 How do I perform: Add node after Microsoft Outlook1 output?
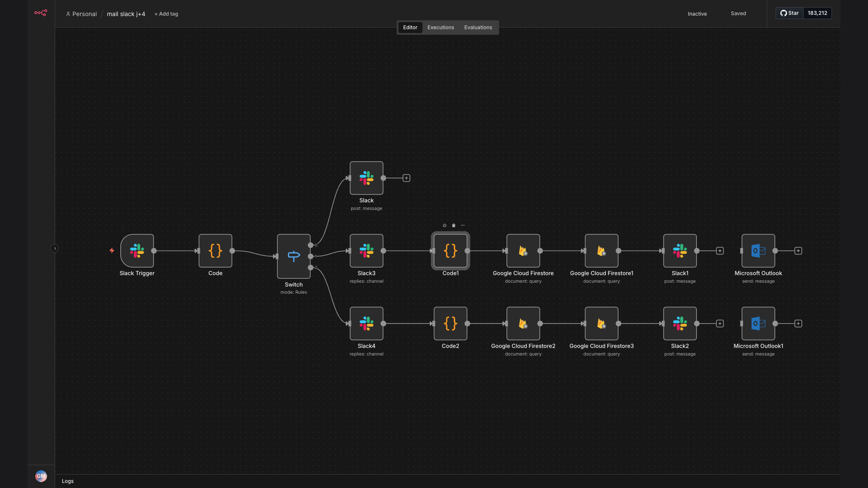(798, 324)
